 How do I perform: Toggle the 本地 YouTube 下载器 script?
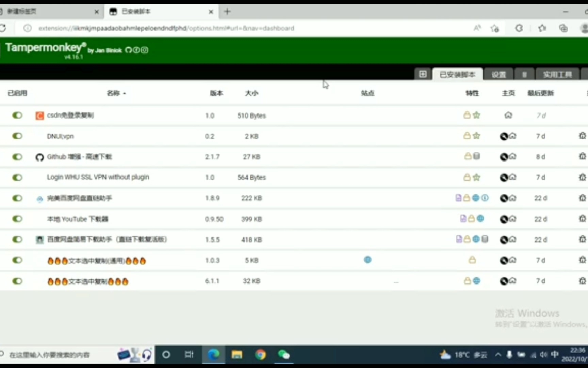click(17, 219)
